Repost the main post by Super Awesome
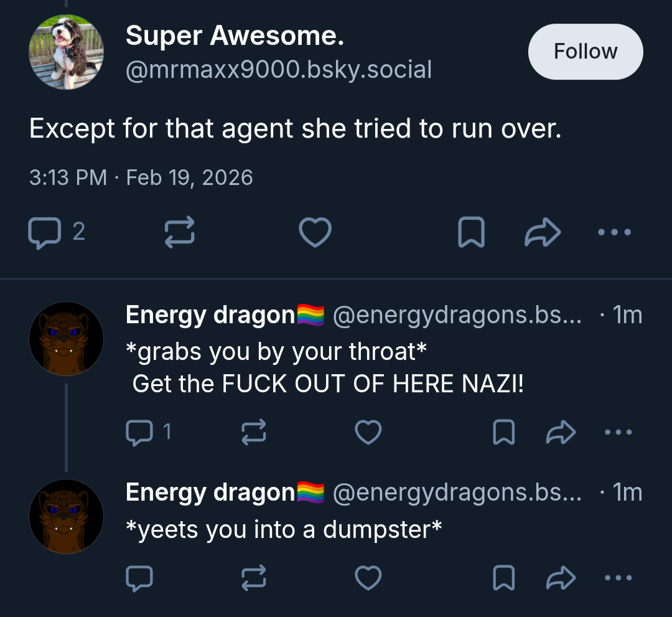 pos(180,232)
